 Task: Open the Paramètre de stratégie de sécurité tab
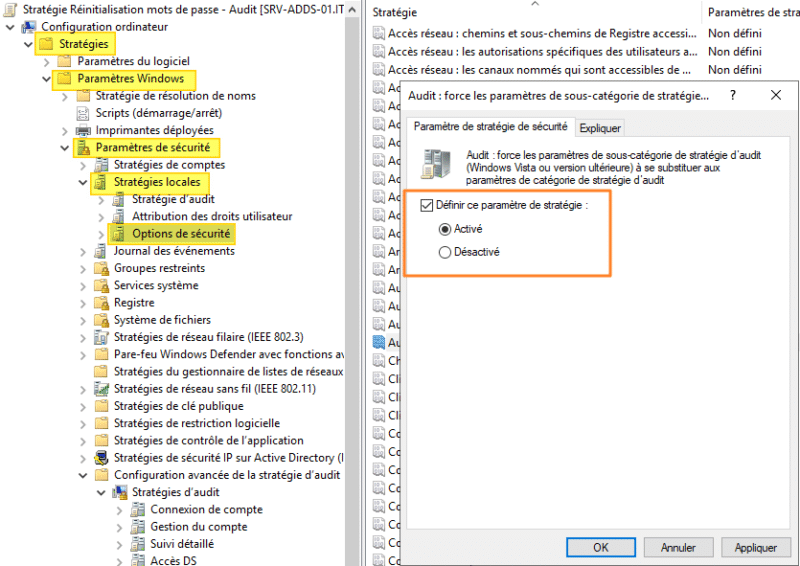click(490, 127)
